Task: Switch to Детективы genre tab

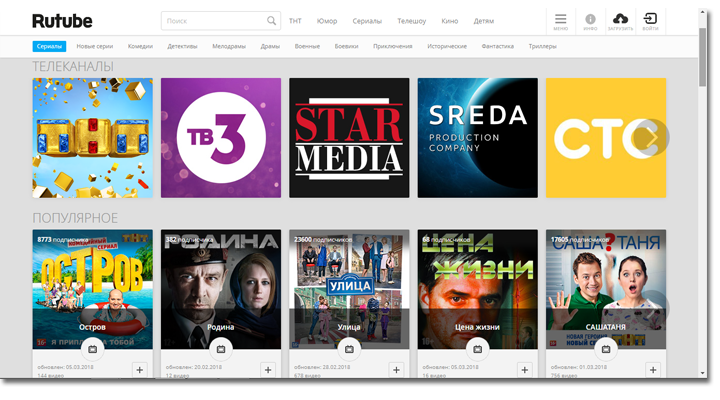Action: click(x=182, y=46)
